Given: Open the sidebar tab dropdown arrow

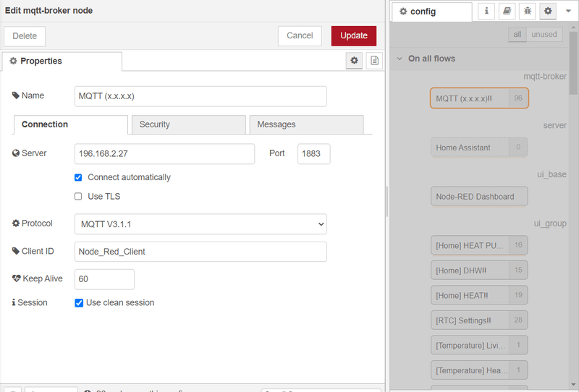Looking at the screenshot, I should pos(568,11).
